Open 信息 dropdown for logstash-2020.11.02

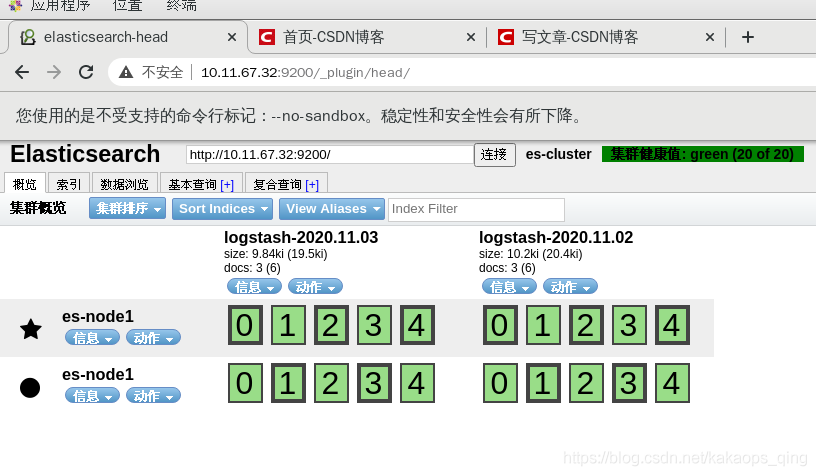point(509,287)
